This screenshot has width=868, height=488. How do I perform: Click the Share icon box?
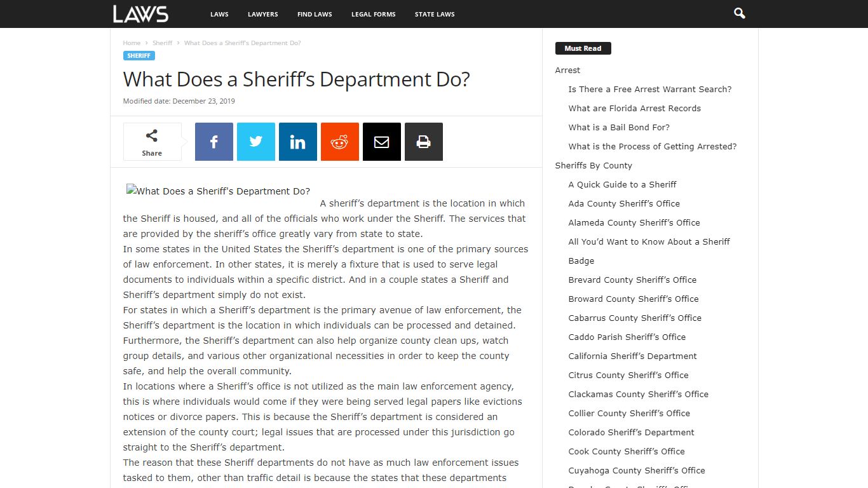(152, 142)
